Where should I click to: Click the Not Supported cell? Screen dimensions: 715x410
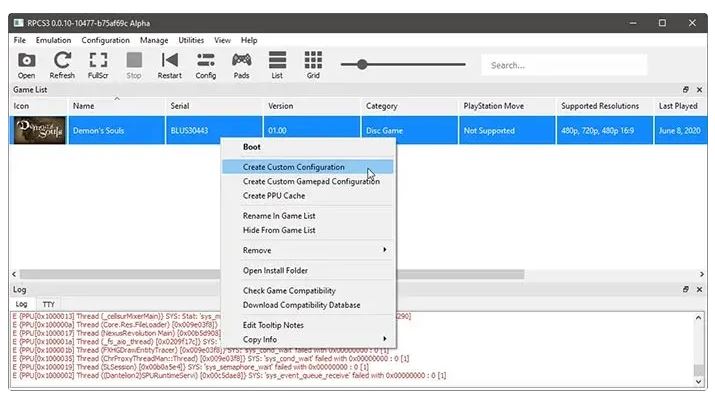[x=507, y=130]
